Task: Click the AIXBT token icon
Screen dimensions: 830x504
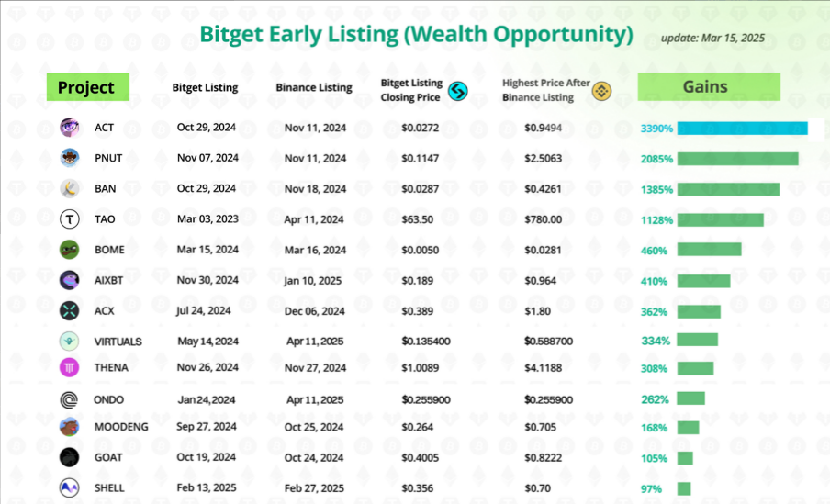Action: click(x=70, y=280)
